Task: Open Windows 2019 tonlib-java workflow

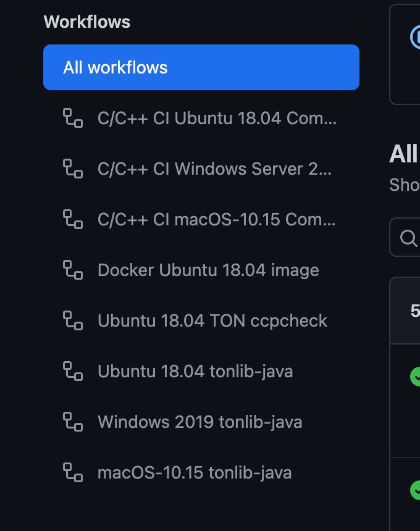Action: pos(201,422)
